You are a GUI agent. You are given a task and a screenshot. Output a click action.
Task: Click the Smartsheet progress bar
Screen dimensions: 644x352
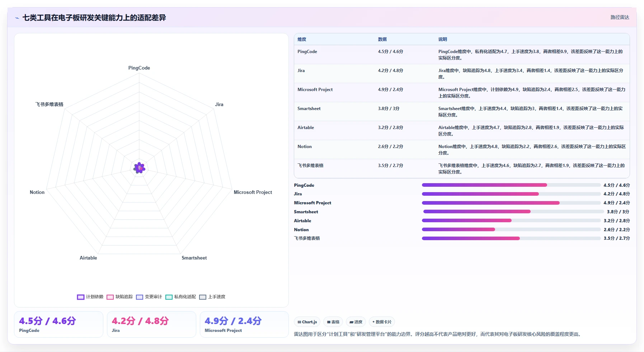click(514, 211)
